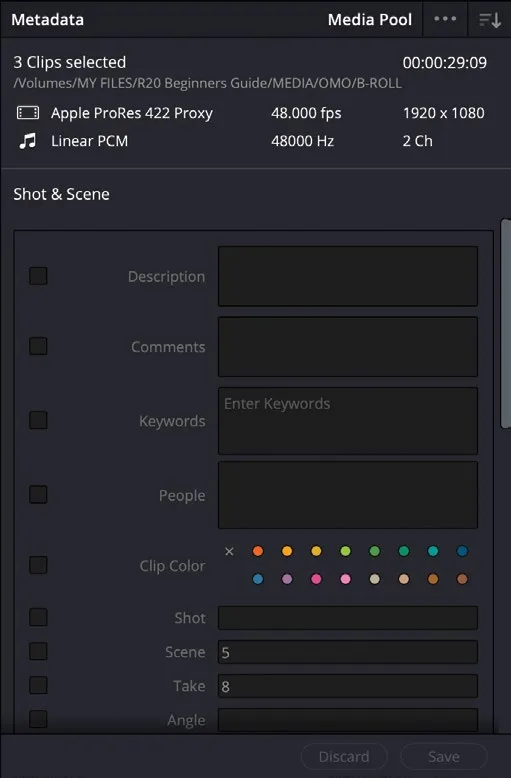511x778 pixels.
Task: Click the Discard button
Action: [x=344, y=756]
